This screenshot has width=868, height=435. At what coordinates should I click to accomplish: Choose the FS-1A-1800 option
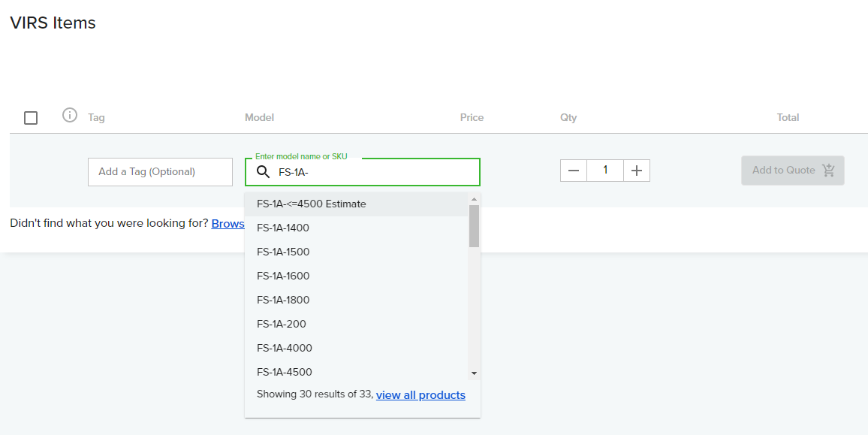(283, 301)
